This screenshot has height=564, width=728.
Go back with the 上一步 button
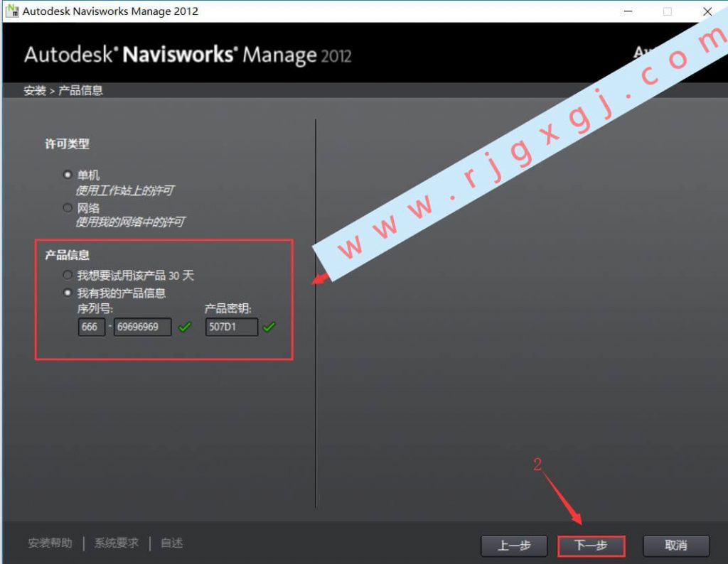pyautogui.click(x=514, y=546)
